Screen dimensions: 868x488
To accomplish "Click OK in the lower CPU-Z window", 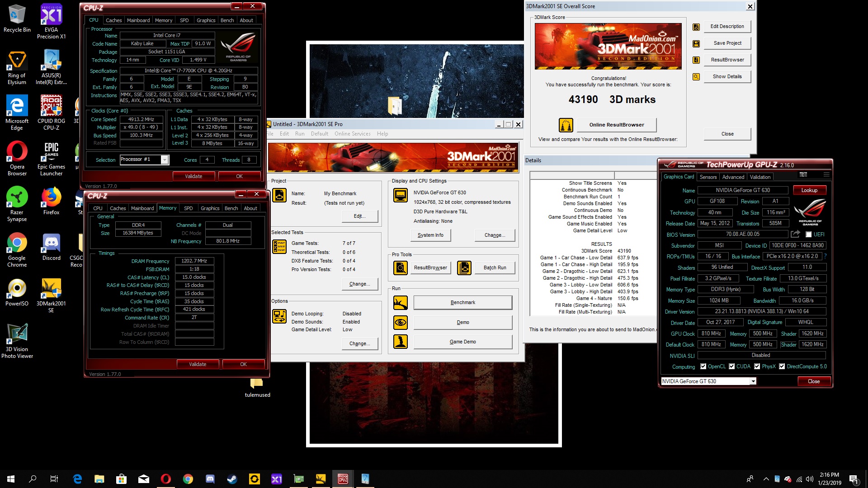I will point(243,364).
